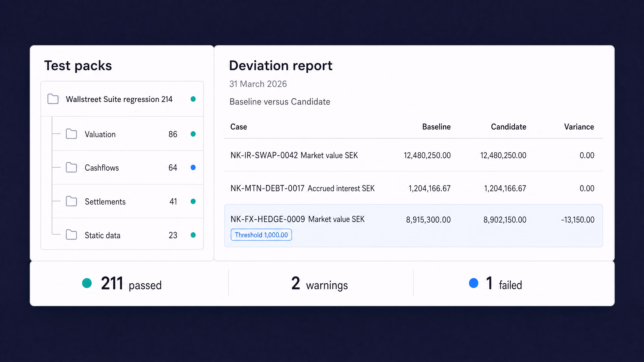Screen dimensions: 644x362
Task: Click the green status dot for Valuation
Action: (x=193, y=134)
